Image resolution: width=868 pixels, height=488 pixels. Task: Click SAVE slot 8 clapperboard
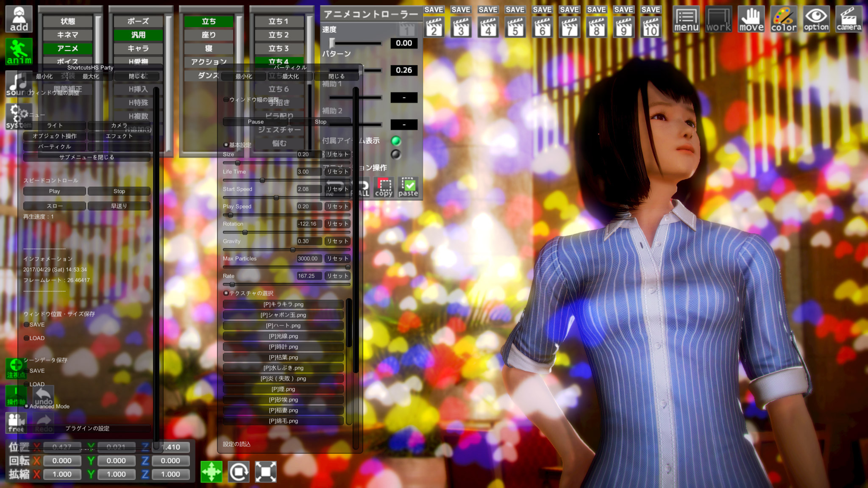597,26
